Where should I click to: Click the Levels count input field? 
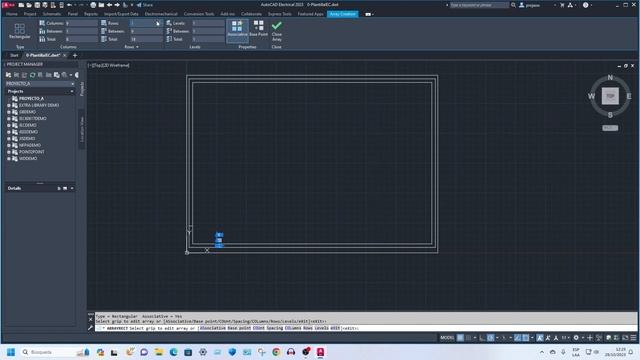208,23
